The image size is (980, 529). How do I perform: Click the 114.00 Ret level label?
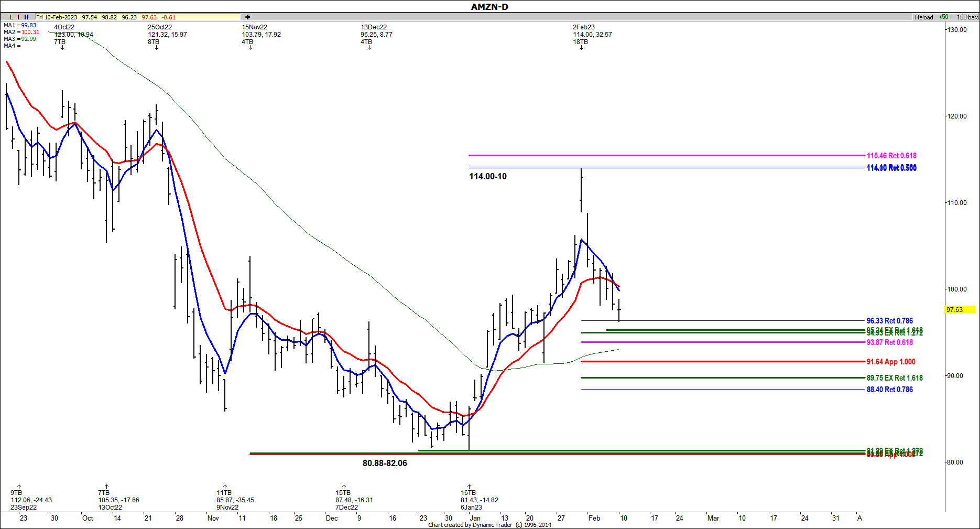click(891, 168)
